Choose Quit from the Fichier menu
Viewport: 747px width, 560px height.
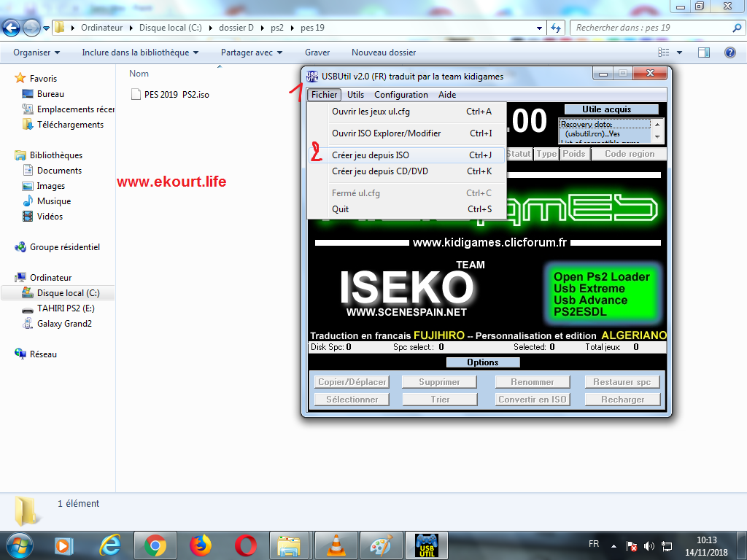[406, 209]
